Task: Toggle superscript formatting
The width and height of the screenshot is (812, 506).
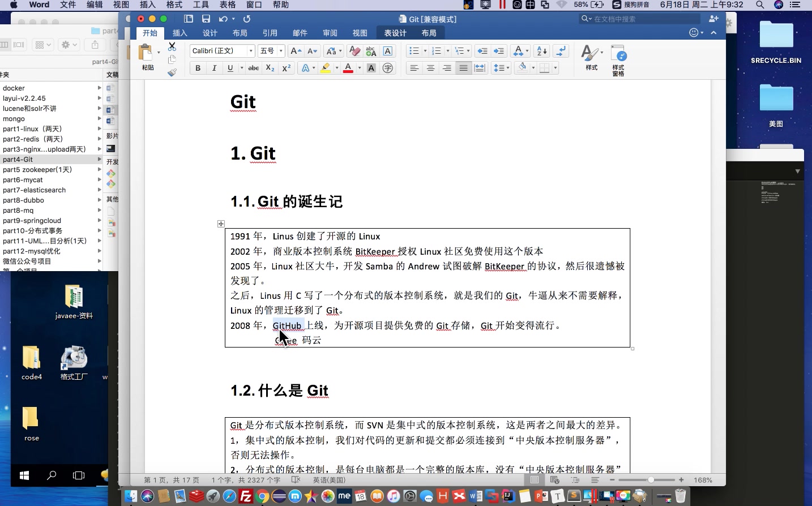Action: [x=287, y=68]
